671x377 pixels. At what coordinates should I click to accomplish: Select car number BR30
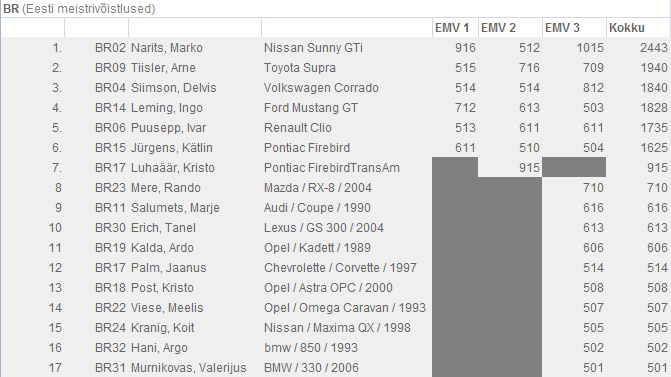(110, 228)
